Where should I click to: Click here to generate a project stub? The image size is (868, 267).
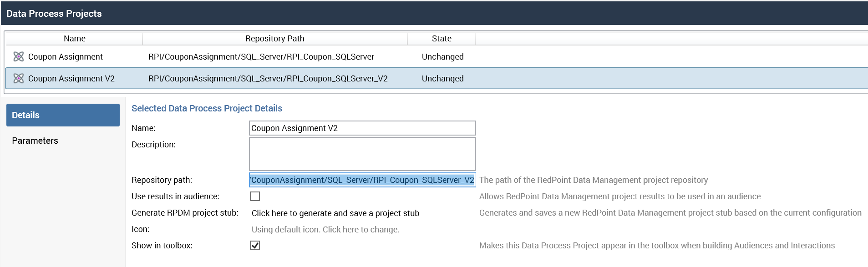pos(335,213)
